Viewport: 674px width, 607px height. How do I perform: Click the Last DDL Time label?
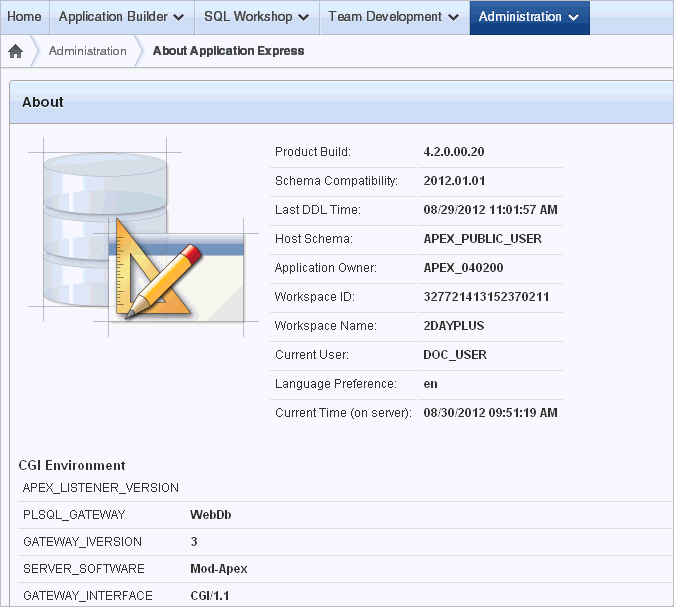click(x=318, y=210)
